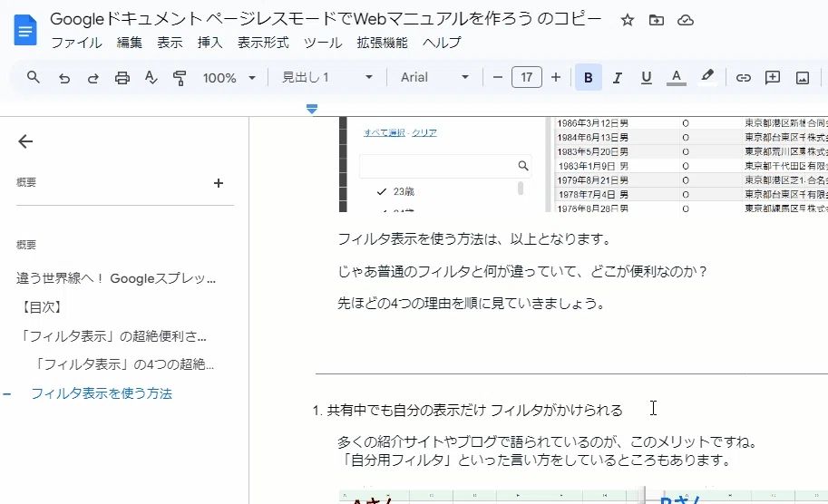Run spelling and grammar check

tap(151, 78)
